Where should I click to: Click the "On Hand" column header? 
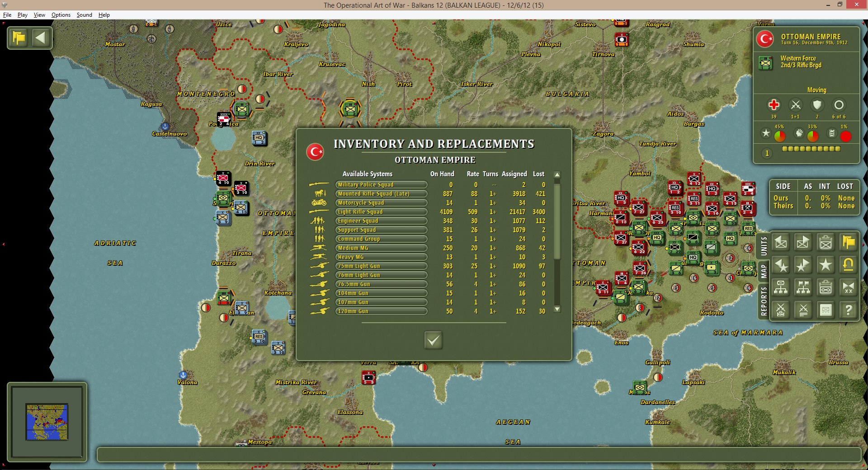coord(442,174)
